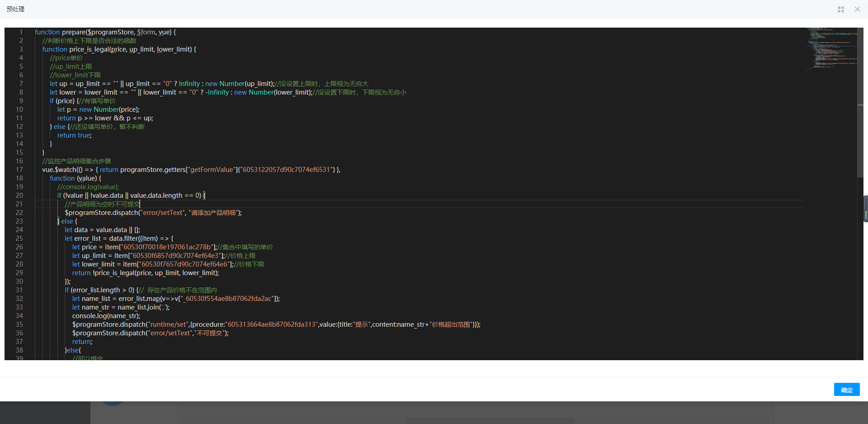Click 'let data = value.data || [];'
The width and height of the screenshot is (868, 424).
pos(102,230)
